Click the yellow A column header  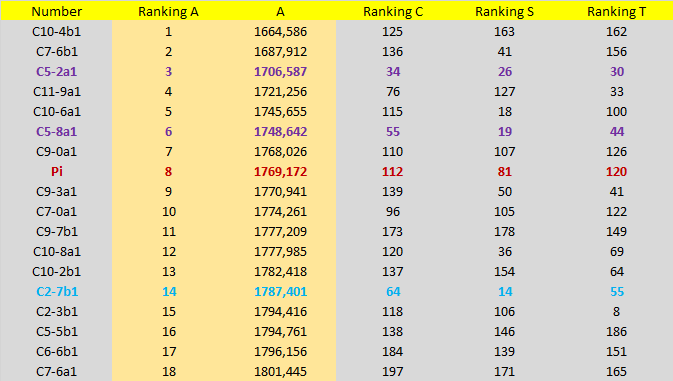tap(280, 12)
